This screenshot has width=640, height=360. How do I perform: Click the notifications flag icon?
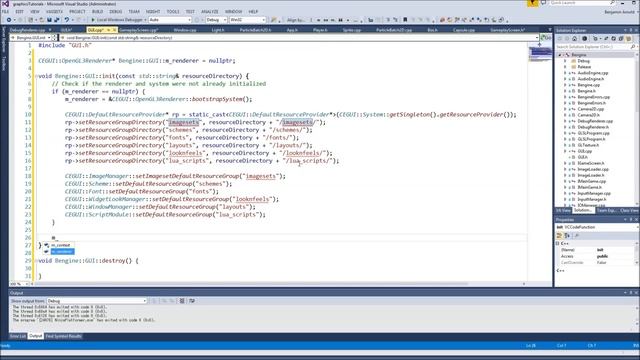[x=532, y=3]
